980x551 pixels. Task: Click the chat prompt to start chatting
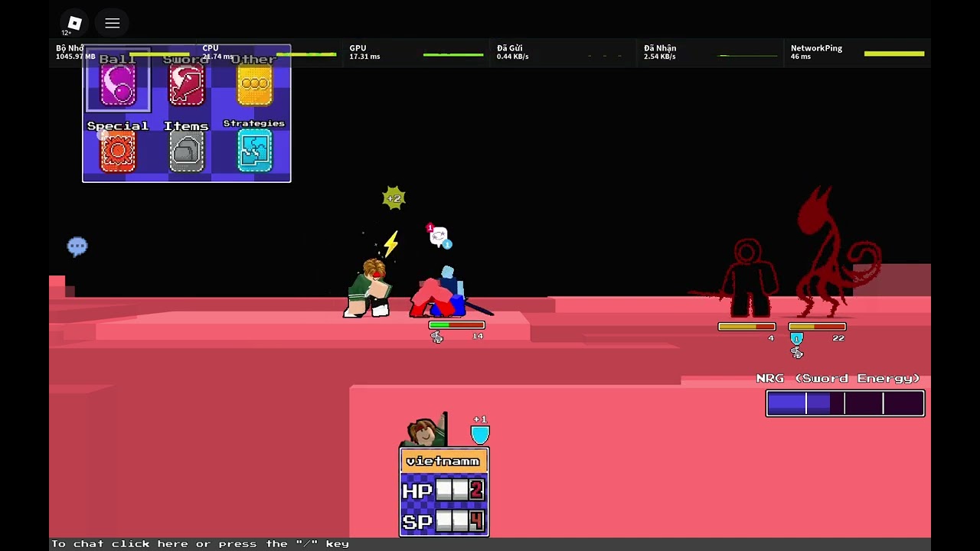coord(200,544)
